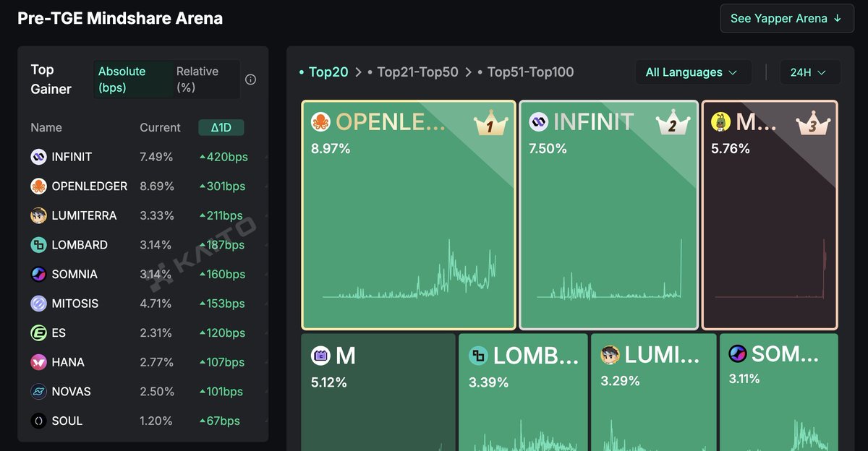868x451 pixels.
Task: Click the LOMBARD icon in treemap tile
Action: 478,356
